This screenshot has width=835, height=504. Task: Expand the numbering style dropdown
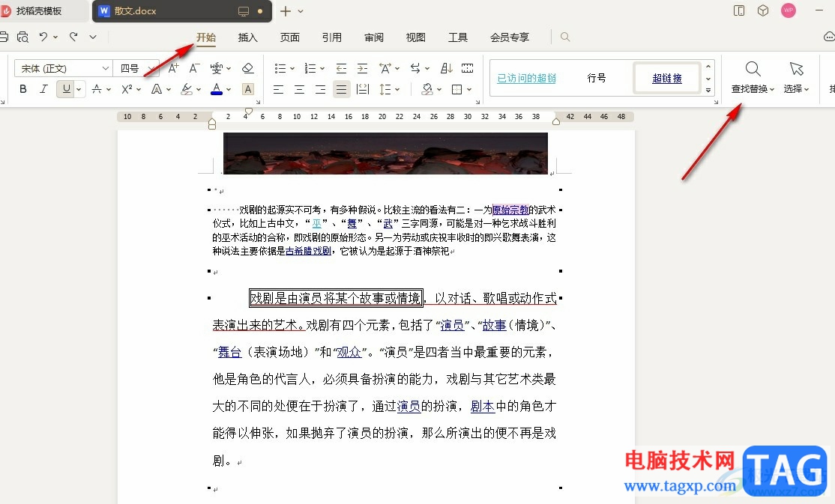point(322,69)
